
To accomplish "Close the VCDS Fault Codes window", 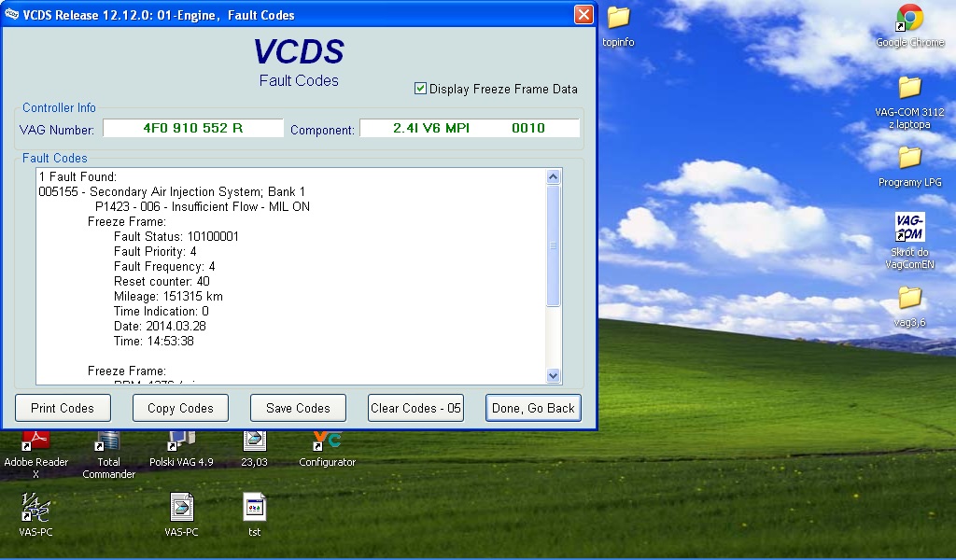I will pyautogui.click(x=583, y=15).
